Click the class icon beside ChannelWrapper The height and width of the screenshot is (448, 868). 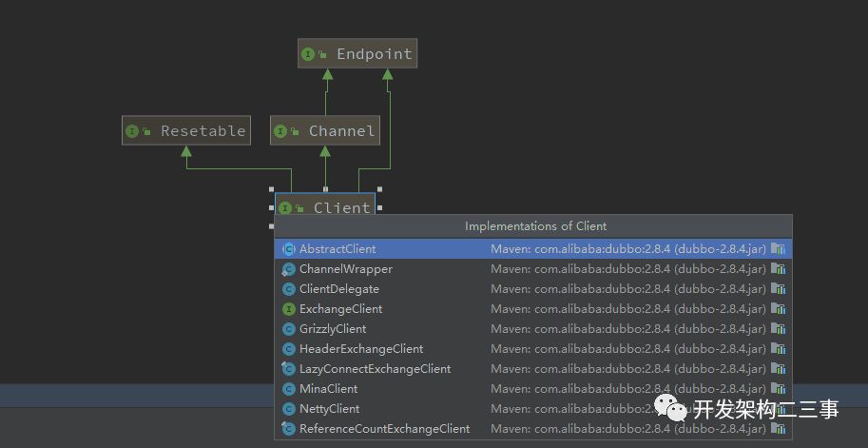[x=289, y=269]
